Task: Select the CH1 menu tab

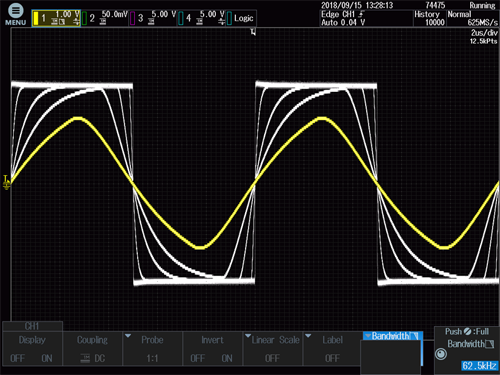Action: pyautogui.click(x=32, y=326)
